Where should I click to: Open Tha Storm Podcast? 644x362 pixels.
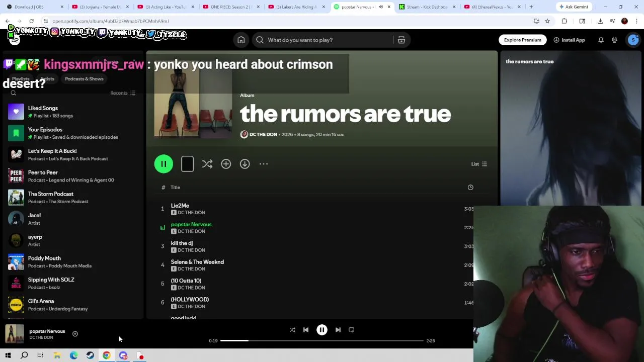(x=73, y=197)
